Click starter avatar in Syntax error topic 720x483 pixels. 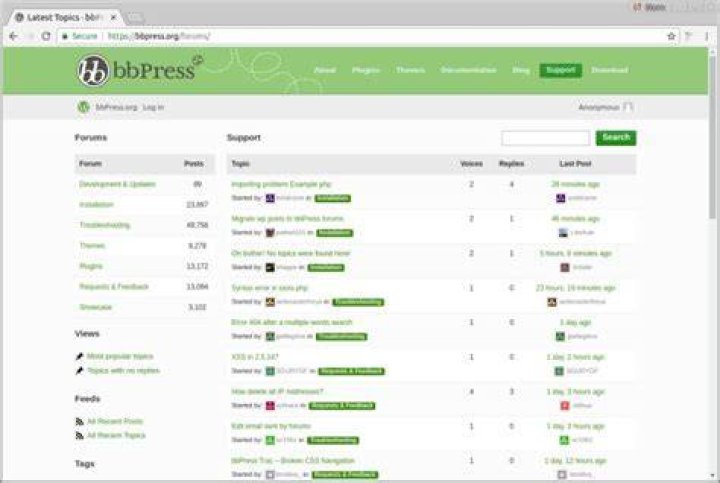tap(270, 302)
